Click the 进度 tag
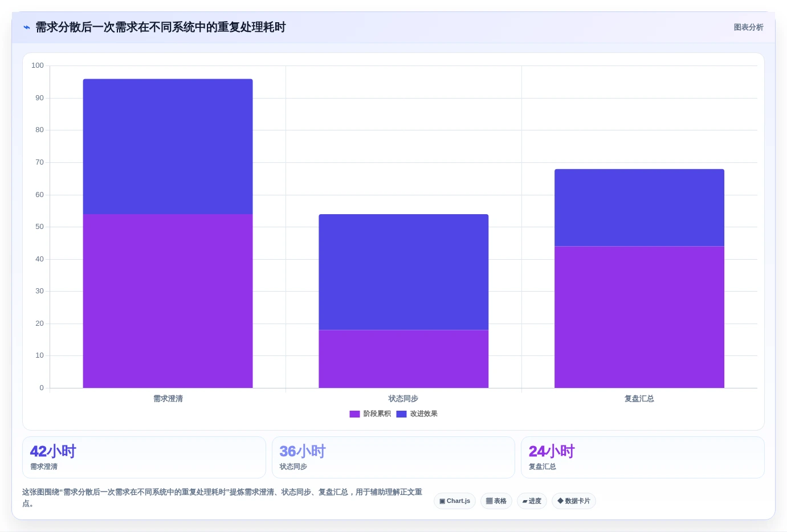Image resolution: width=787 pixels, height=532 pixels. (x=532, y=501)
